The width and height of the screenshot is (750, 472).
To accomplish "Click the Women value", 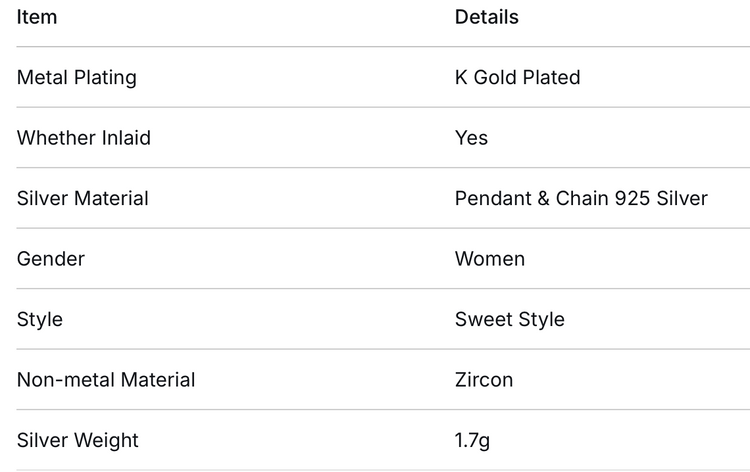I will 490,259.
